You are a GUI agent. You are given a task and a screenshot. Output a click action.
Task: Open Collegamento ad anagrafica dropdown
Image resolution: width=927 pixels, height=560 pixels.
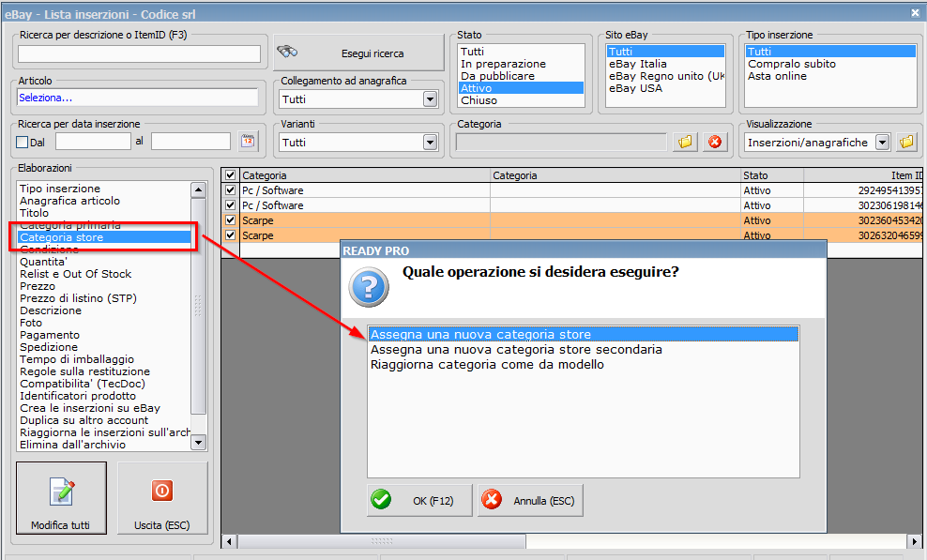pos(430,99)
